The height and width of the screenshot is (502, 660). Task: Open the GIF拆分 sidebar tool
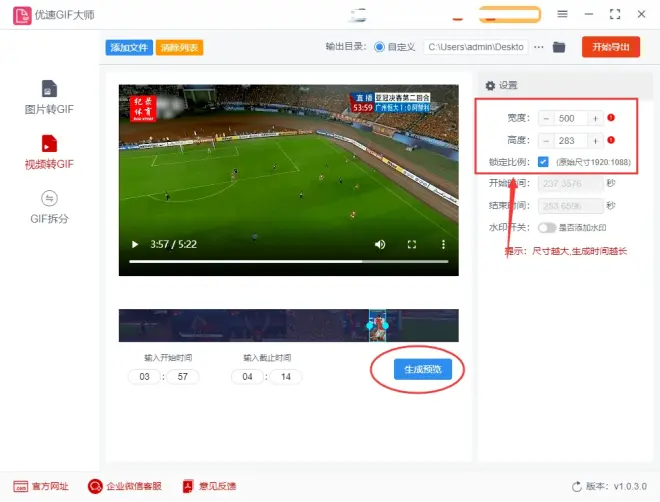tap(49, 207)
